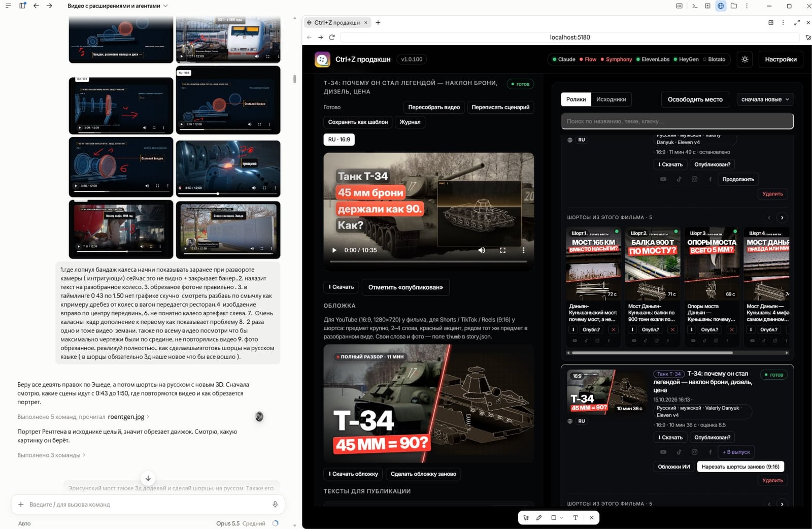This screenshot has height=529, width=812.
Task: Toggle Опубликован? on the T-34 film card
Action: 712,438
